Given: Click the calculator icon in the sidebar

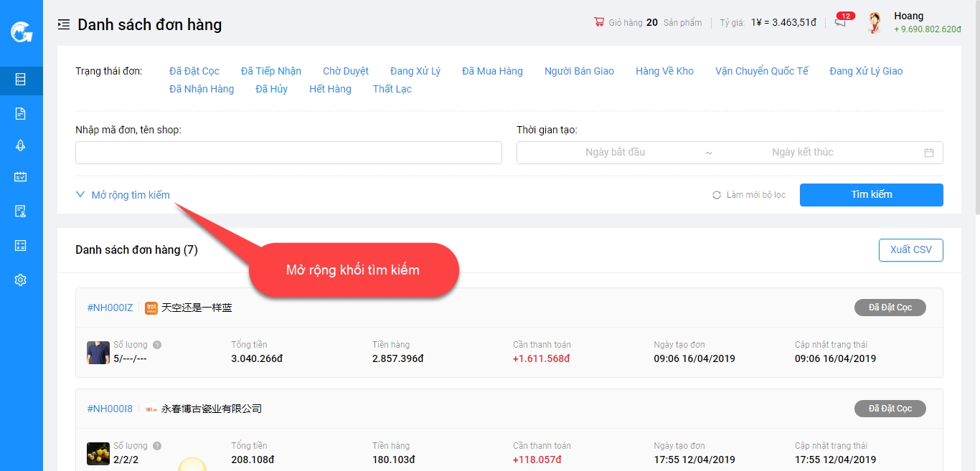Looking at the screenshot, I should 20,246.
